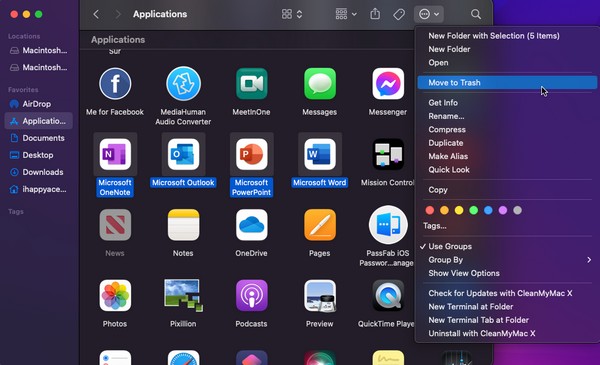The width and height of the screenshot is (600, 365).
Task: Select the Notes app icon
Action: (183, 225)
